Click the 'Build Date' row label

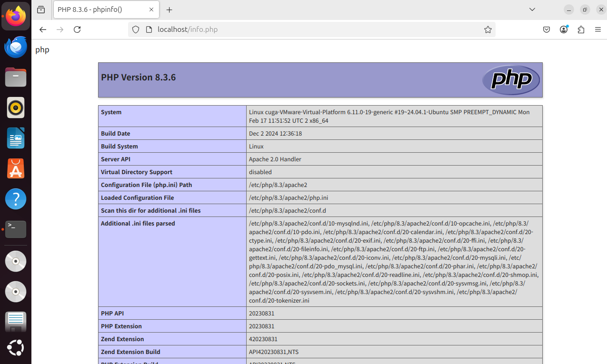point(115,134)
